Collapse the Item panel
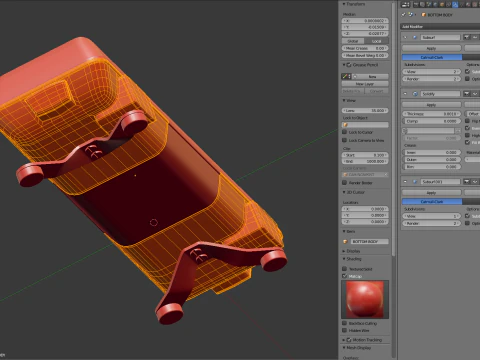This screenshot has height=360, width=480. pos(344,231)
